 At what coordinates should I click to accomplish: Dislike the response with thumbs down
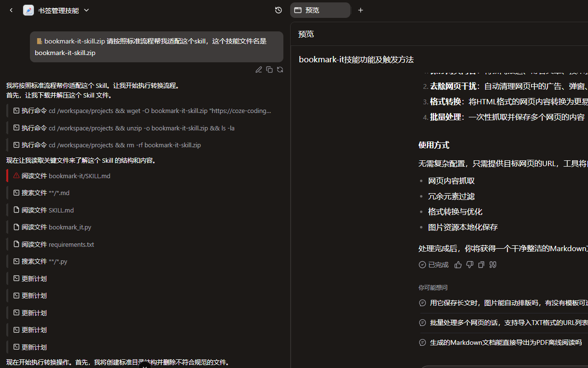(470, 265)
